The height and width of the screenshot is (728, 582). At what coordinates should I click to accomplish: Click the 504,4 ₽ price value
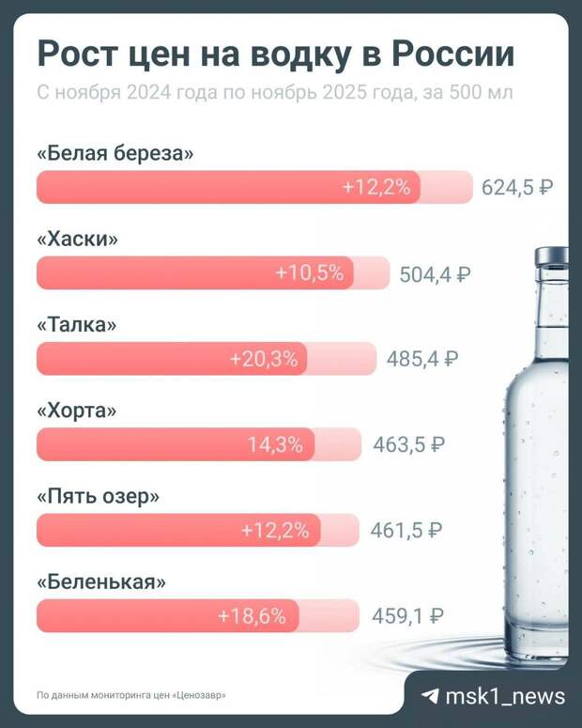pyautogui.click(x=435, y=274)
